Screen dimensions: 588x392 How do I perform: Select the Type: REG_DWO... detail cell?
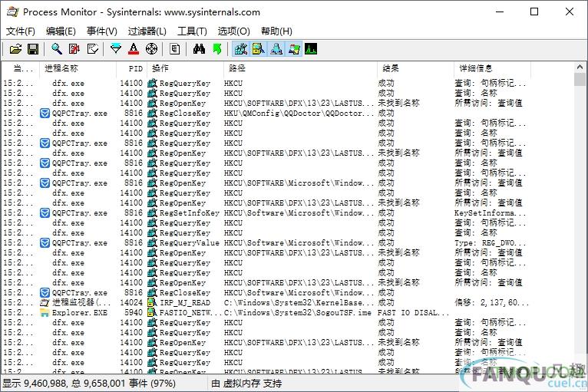490,243
